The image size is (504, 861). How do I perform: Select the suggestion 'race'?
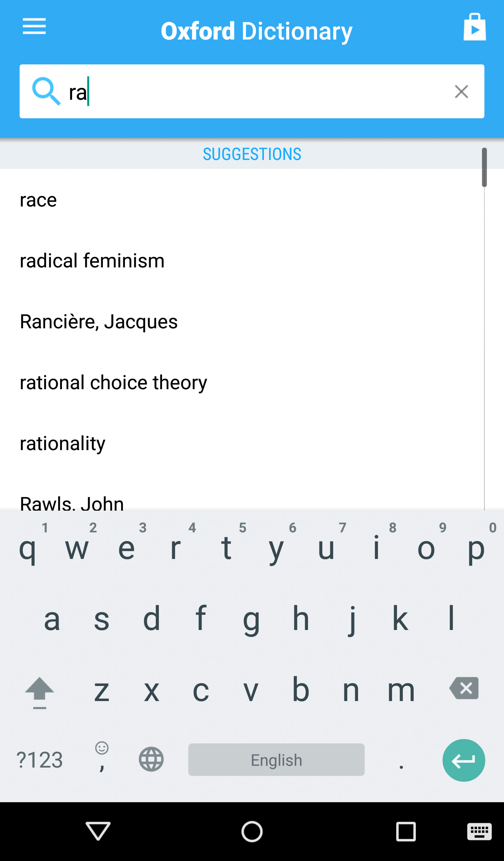pos(38,200)
